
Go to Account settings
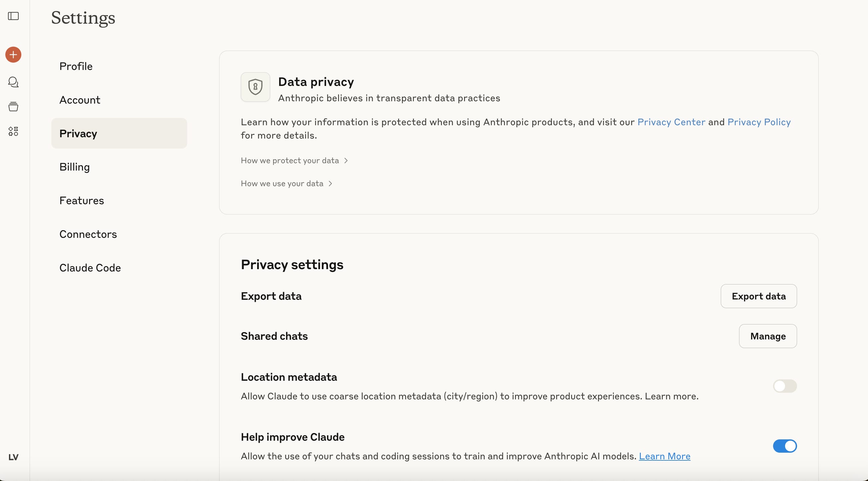[x=119, y=100]
